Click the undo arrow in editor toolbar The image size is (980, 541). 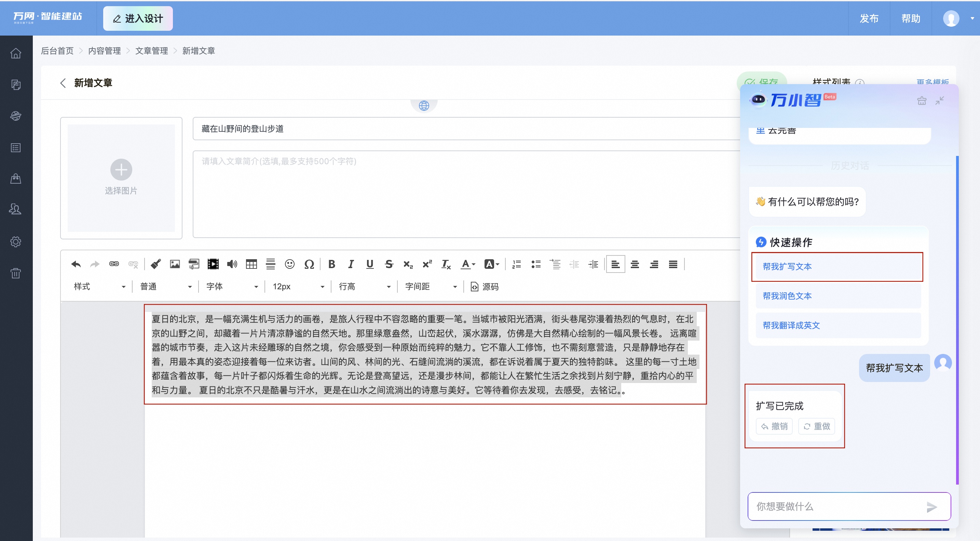point(76,264)
